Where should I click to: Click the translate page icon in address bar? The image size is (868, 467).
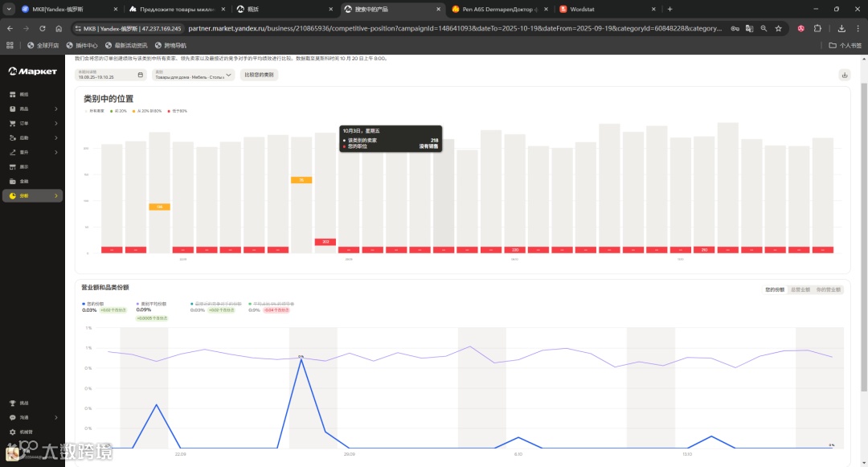coord(749,28)
